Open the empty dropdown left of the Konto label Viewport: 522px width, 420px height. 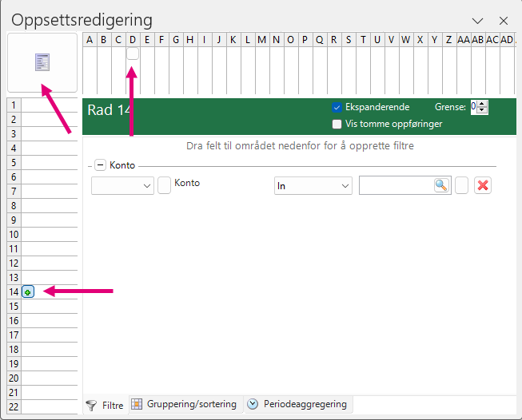click(122, 185)
